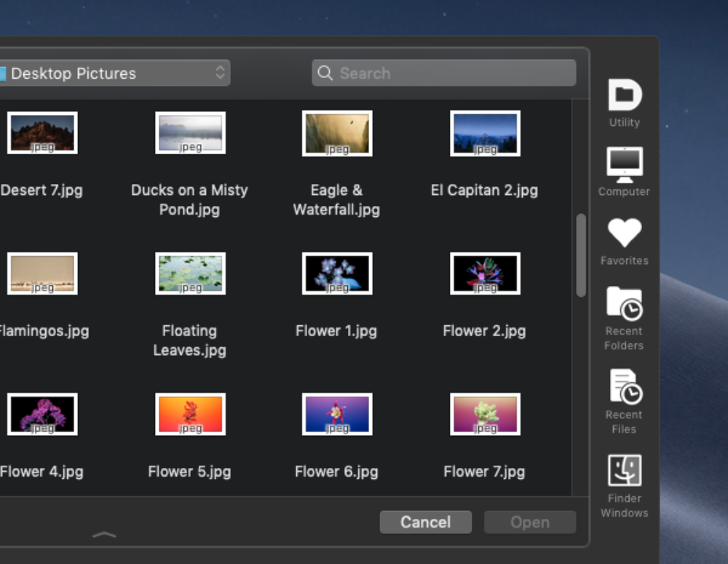Select Ducks on a Misty Pond.jpg thumbnail
The image size is (728, 564).
click(x=190, y=132)
